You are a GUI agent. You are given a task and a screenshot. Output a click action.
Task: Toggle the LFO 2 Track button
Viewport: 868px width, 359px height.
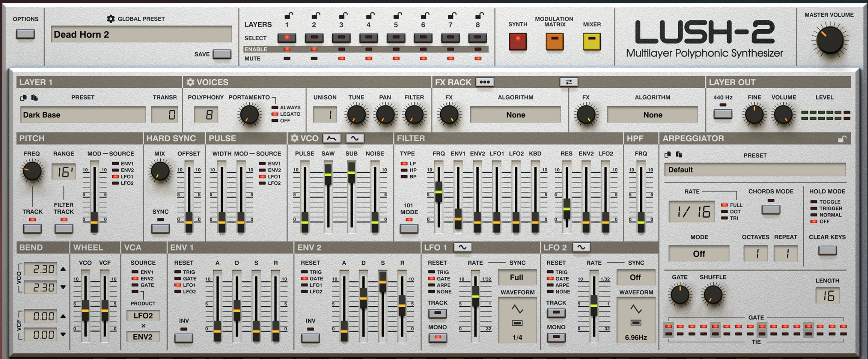coord(556,313)
